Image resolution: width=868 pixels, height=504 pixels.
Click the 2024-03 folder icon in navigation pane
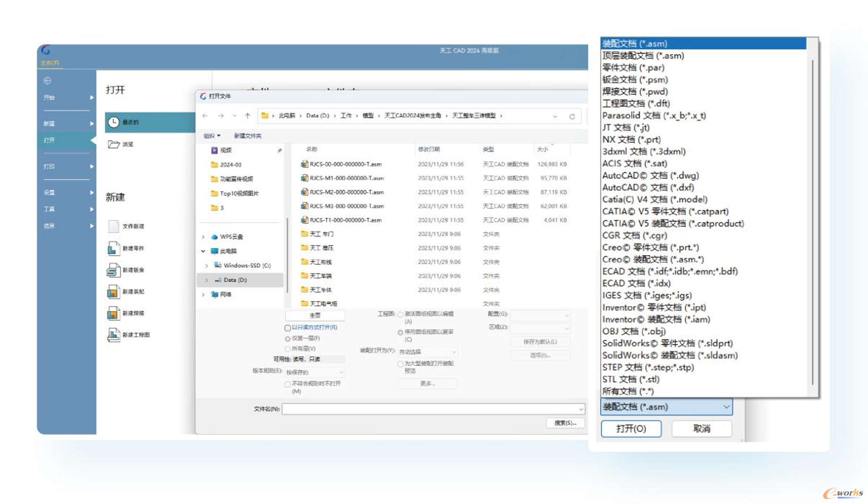(x=214, y=165)
